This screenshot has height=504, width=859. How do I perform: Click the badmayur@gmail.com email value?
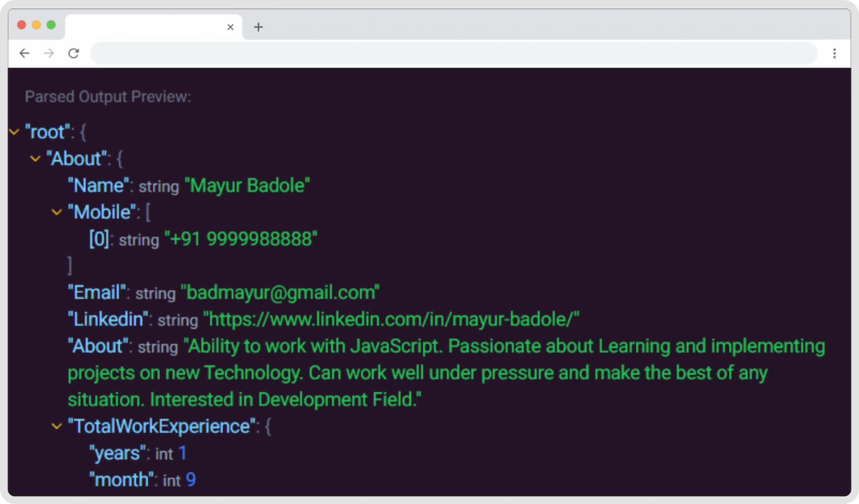coord(280,292)
